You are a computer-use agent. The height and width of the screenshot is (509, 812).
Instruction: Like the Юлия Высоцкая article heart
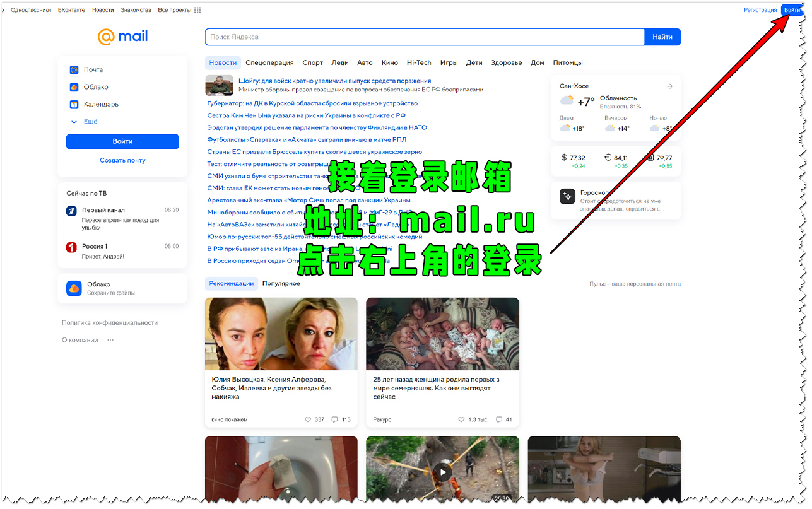(309, 419)
